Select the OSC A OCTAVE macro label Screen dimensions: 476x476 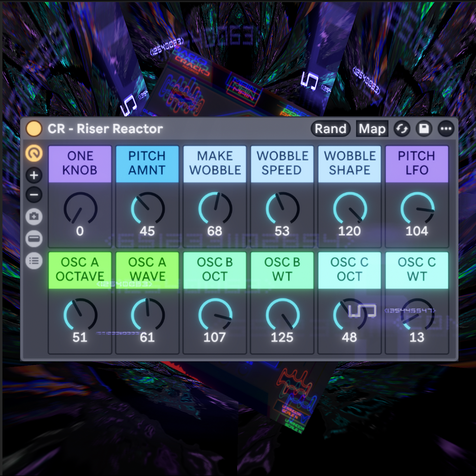coord(80,270)
